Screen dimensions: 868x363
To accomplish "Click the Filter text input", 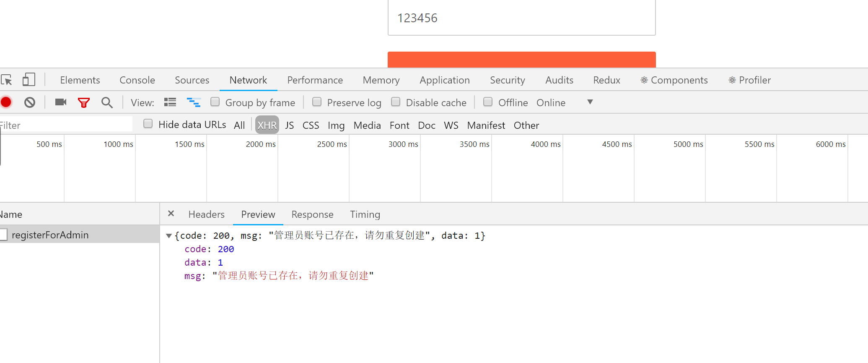I will point(66,125).
